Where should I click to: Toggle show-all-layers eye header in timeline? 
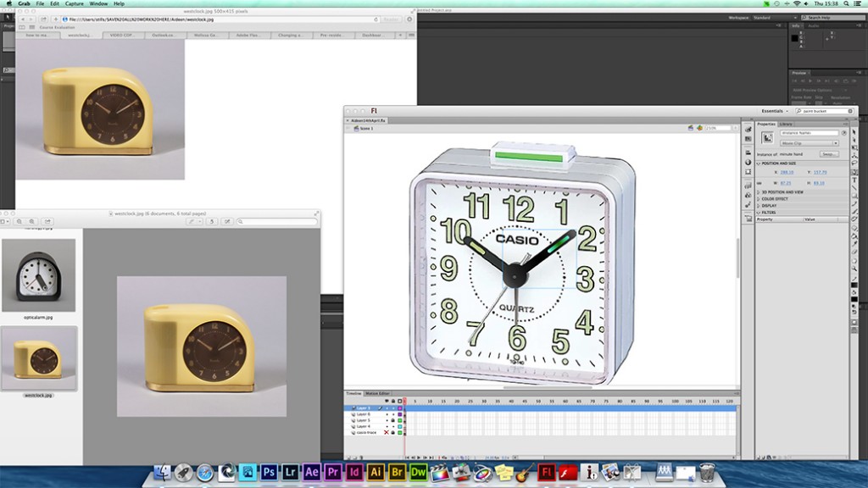[387, 401]
